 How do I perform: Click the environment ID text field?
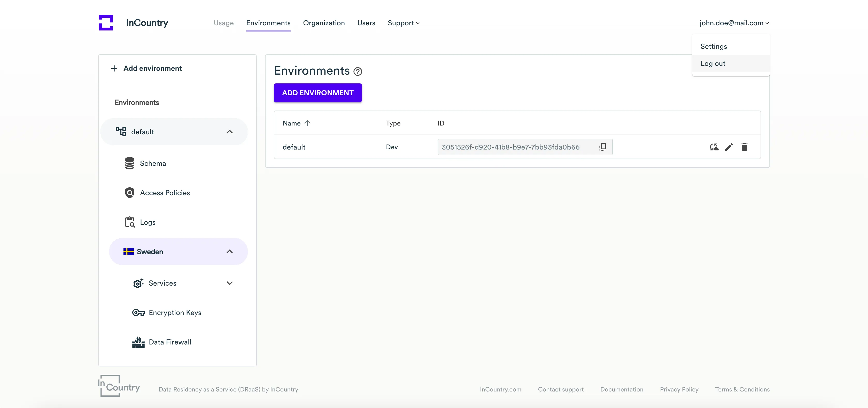[x=510, y=147]
